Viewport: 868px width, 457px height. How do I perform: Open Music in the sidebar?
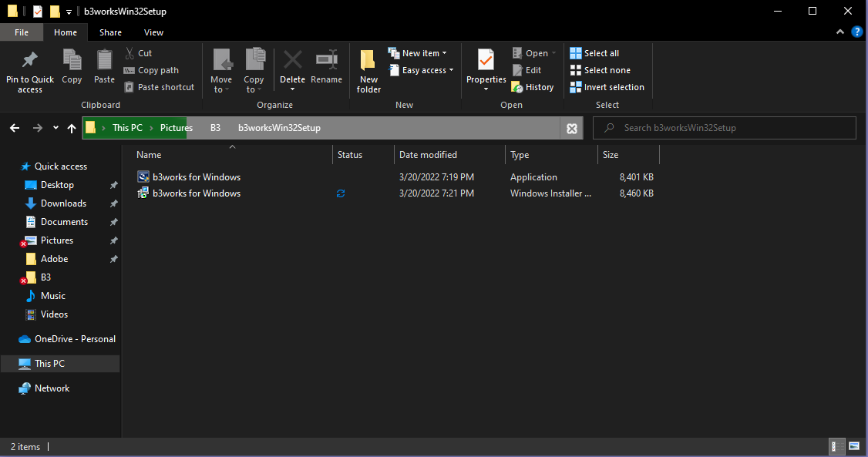coord(53,296)
